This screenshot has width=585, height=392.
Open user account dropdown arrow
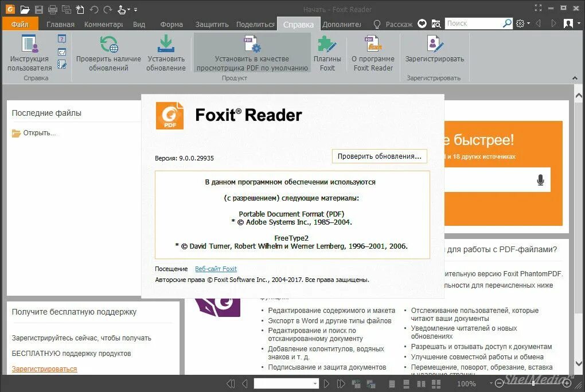pyautogui.click(x=579, y=23)
